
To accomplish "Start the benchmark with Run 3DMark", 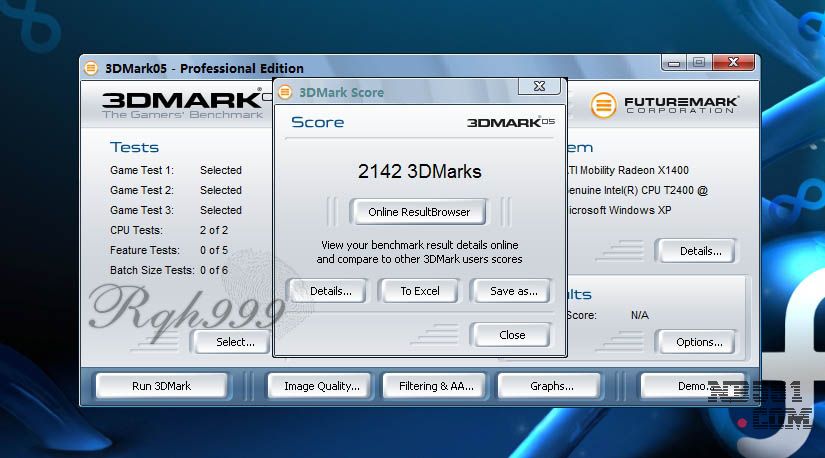I will (x=161, y=386).
